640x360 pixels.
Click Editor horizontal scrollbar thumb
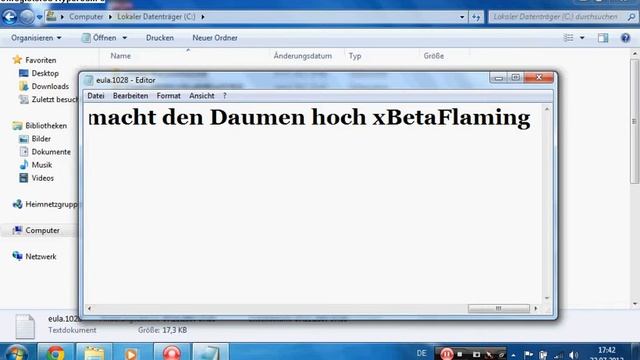[498, 309]
